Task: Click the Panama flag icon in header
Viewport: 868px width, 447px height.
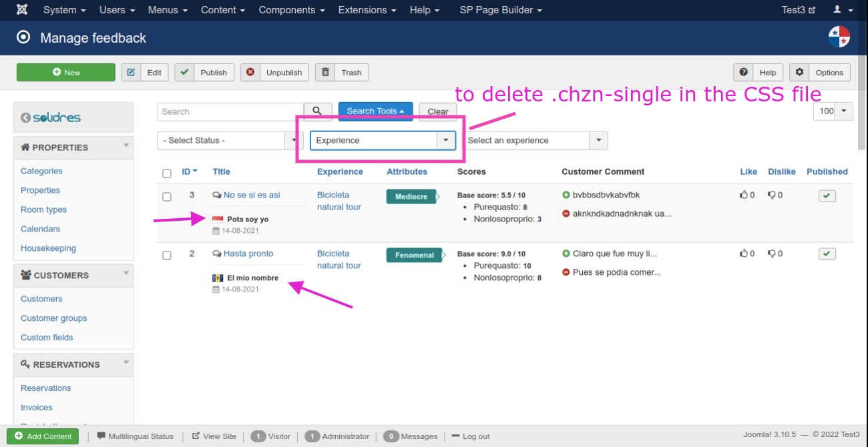Action: click(839, 37)
